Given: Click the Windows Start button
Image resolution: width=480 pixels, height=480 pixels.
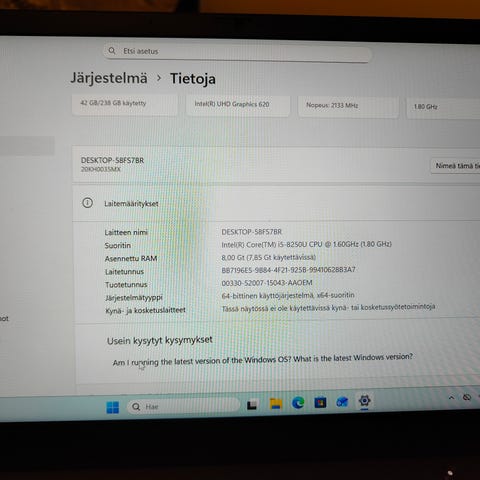Looking at the screenshot, I should click(x=112, y=407).
